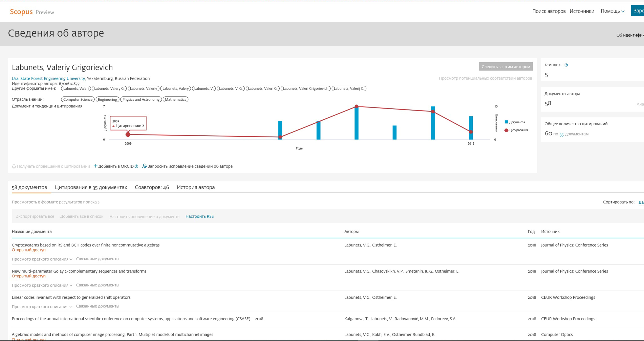Click the 2009 citation data point on the chart
The height and width of the screenshot is (341, 644).
128,135
